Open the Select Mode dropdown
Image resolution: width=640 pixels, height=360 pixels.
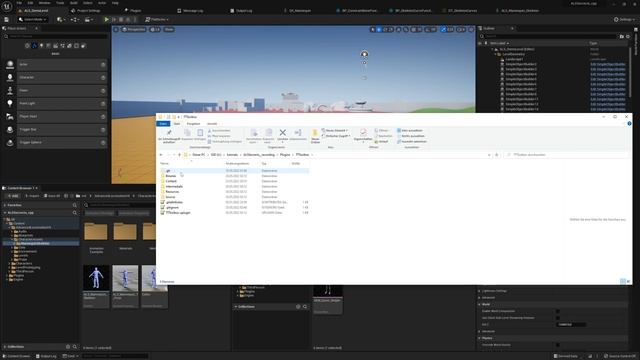pos(33,19)
